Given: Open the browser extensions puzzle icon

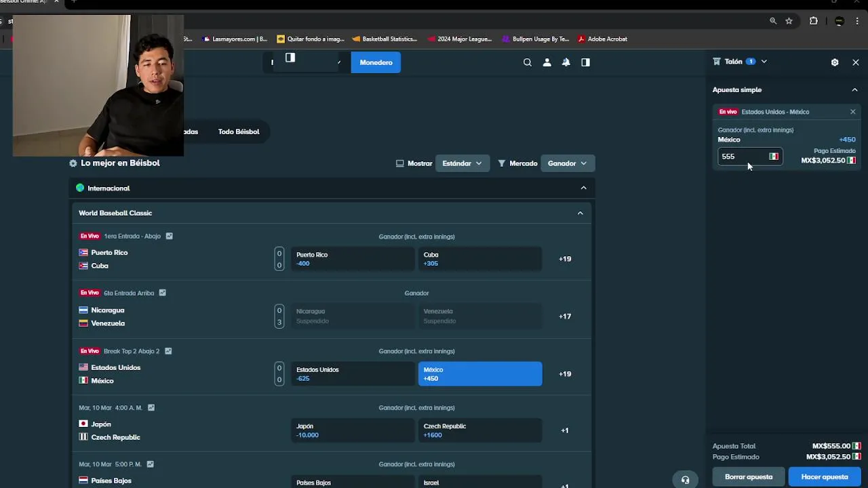Looking at the screenshot, I should pos(814,21).
